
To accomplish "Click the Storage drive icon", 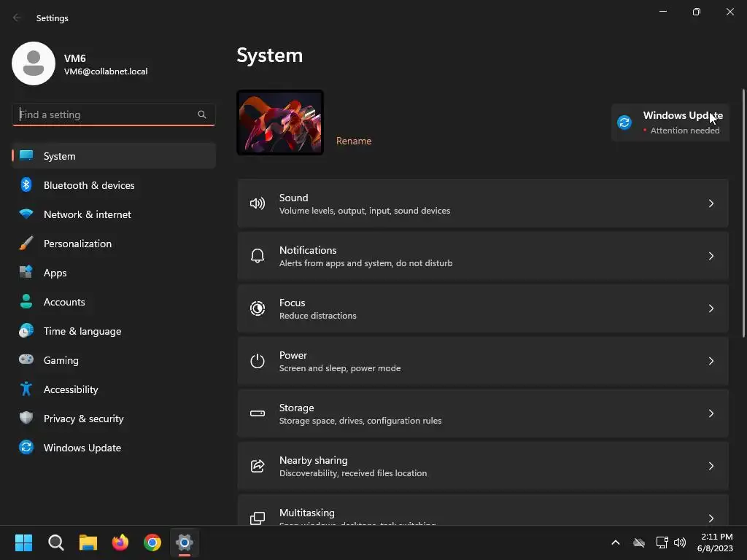I will 258,413.
